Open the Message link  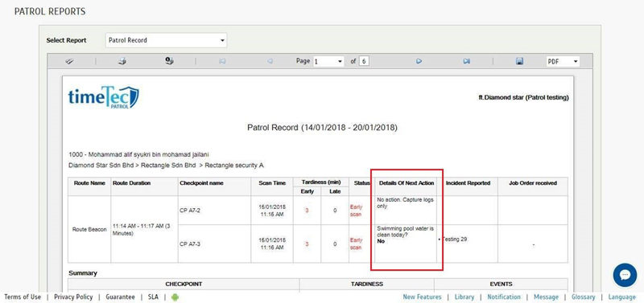[546, 297]
